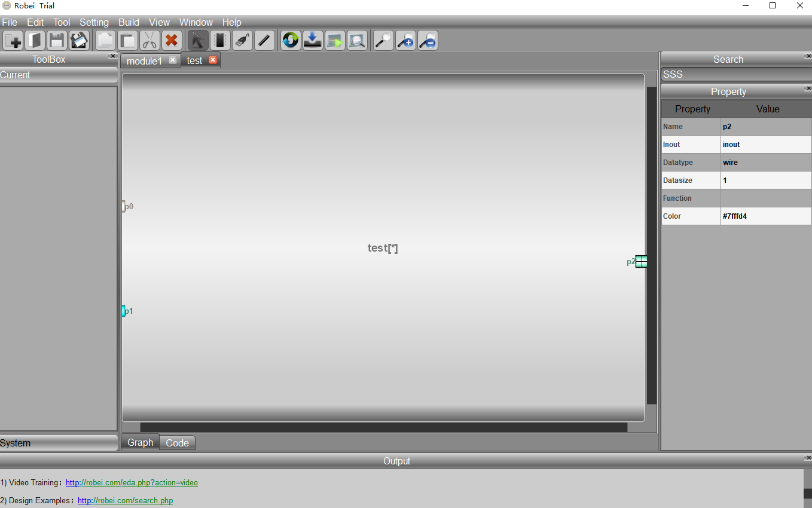Click the green play simulation icon
This screenshot has width=812, height=508.
tap(335, 41)
